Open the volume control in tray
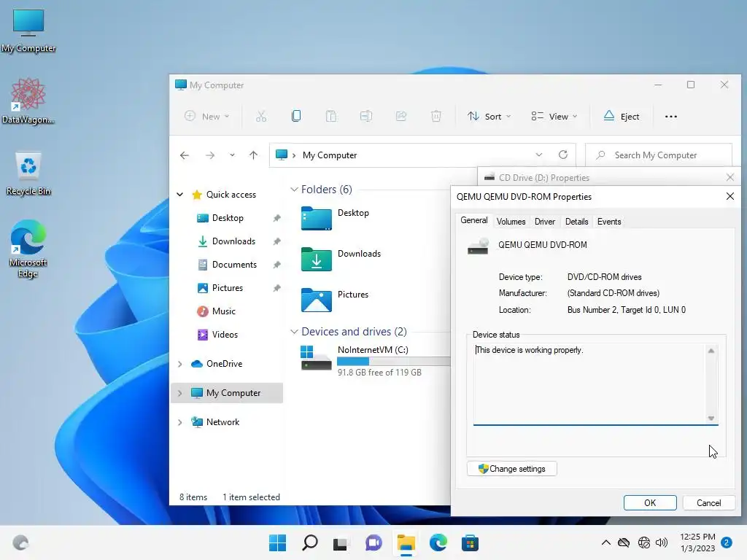Image resolution: width=747 pixels, height=560 pixels. pos(662,542)
